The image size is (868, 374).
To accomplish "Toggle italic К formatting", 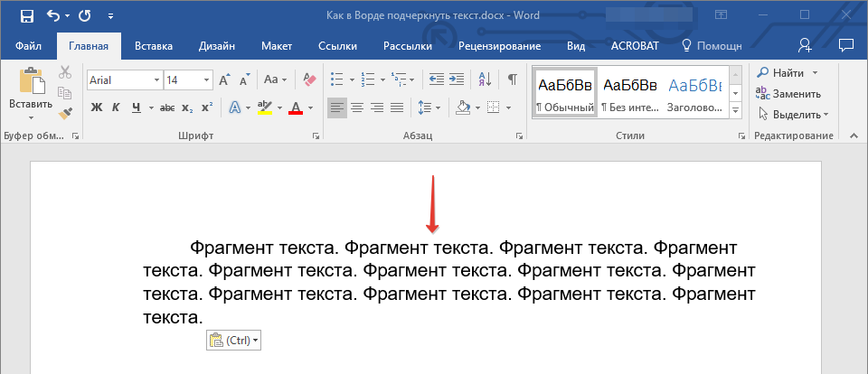I will click(116, 108).
